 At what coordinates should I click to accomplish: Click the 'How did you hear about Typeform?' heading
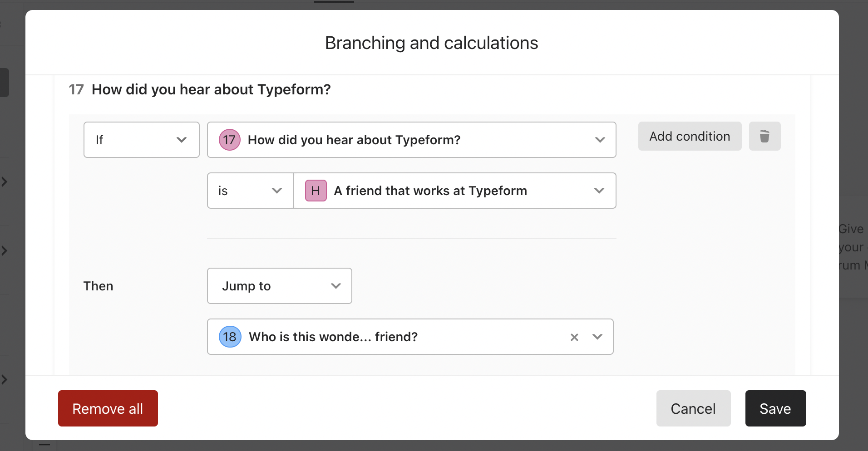[211, 89]
